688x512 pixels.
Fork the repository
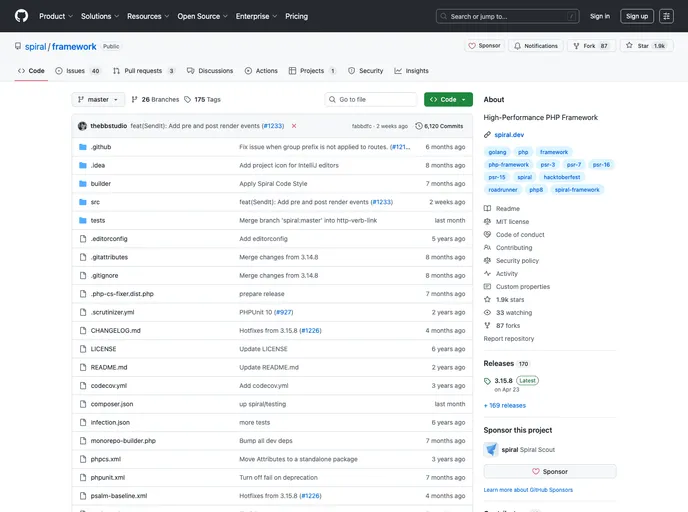point(591,46)
